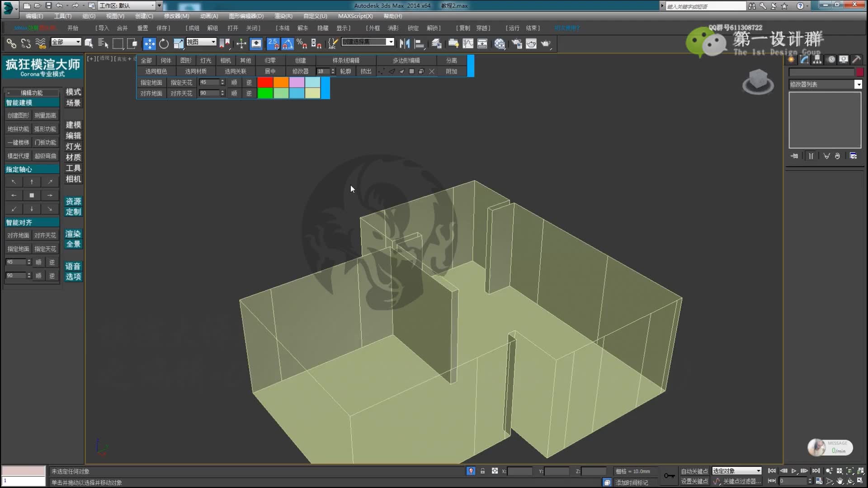868x488 pixels.
Task: Click the Select and Manipulate icon
Action: point(241,43)
